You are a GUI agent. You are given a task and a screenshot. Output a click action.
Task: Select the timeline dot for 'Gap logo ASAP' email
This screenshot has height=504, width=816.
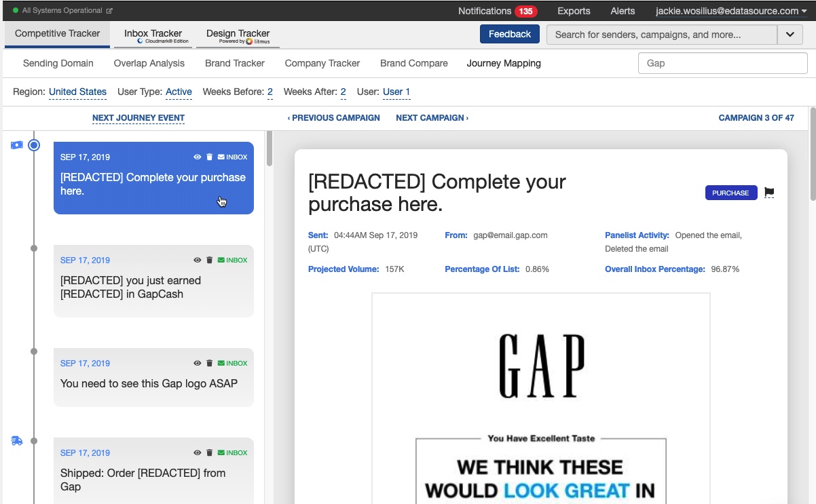[34, 351]
